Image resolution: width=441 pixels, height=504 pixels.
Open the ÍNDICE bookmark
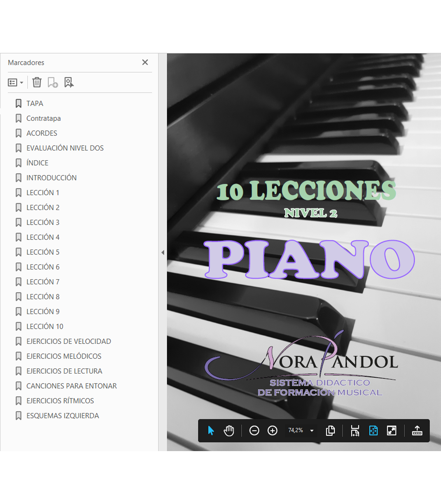point(37,163)
